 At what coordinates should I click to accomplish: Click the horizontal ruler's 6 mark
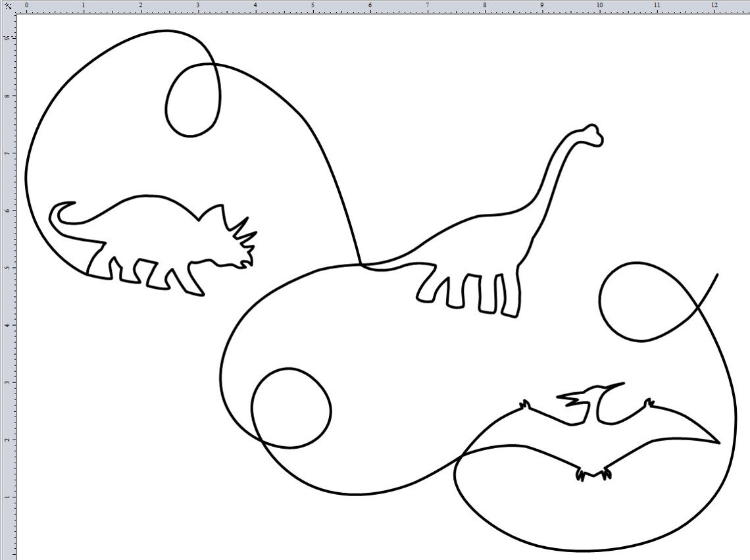[x=370, y=5]
